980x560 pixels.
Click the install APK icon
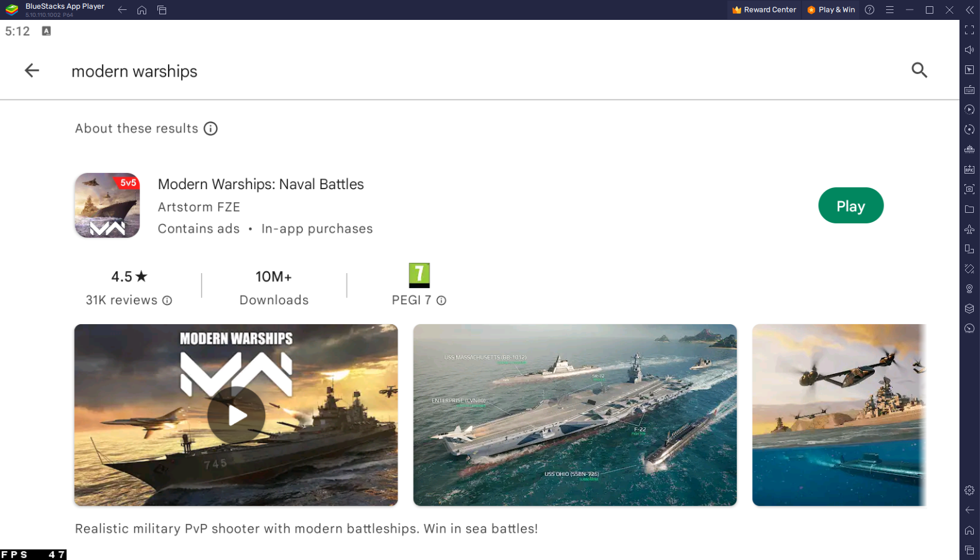point(969,169)
